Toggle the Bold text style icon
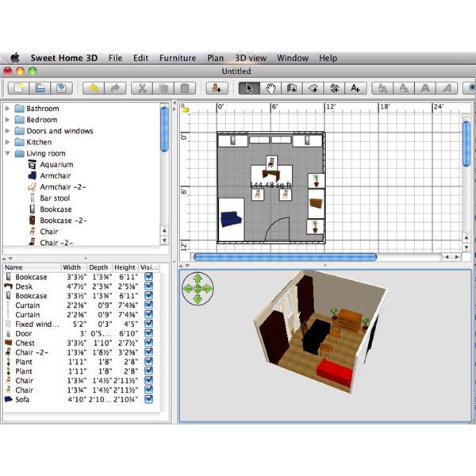476x476 pixels. point(425,88)
